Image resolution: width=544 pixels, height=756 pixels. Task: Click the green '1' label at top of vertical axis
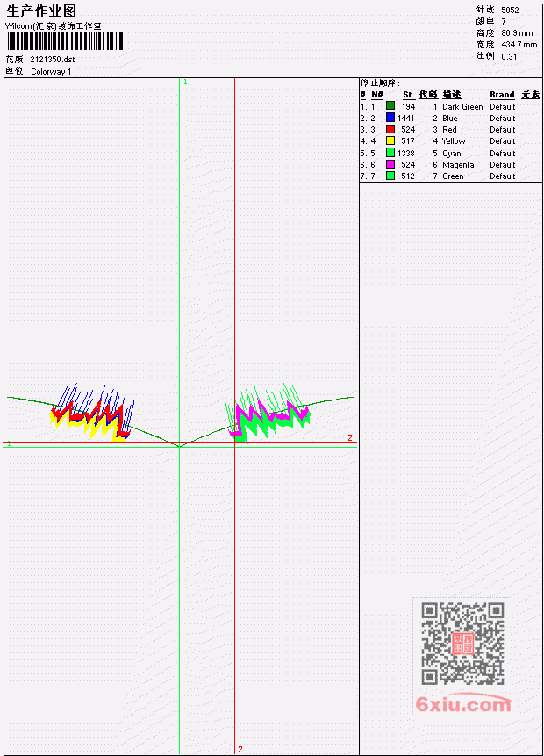(185, 82)
